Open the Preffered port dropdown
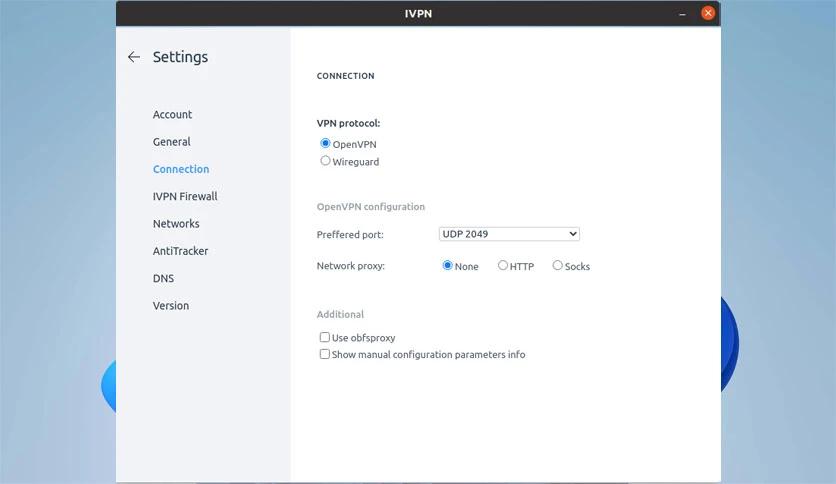 (509, 234)
